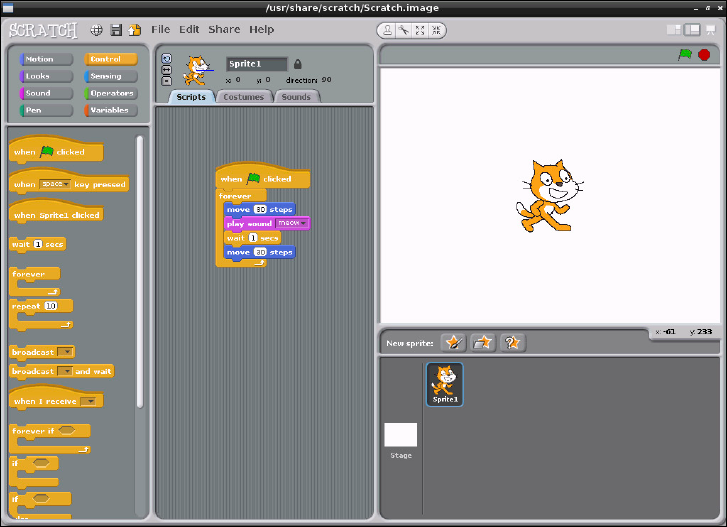727x527 pixels.
Task: Click steps value in first move block
Action: point(260,210)
